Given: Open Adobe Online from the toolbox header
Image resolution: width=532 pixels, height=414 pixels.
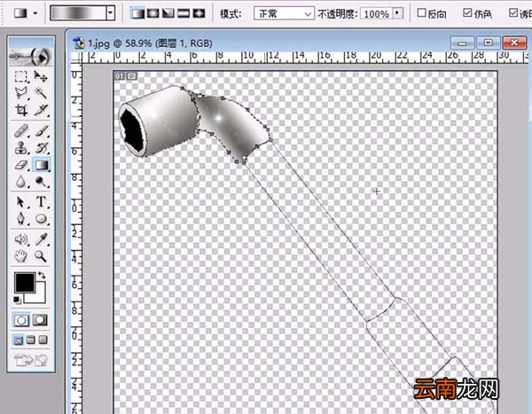Looking at the screenshot, I should coord(31,56).
